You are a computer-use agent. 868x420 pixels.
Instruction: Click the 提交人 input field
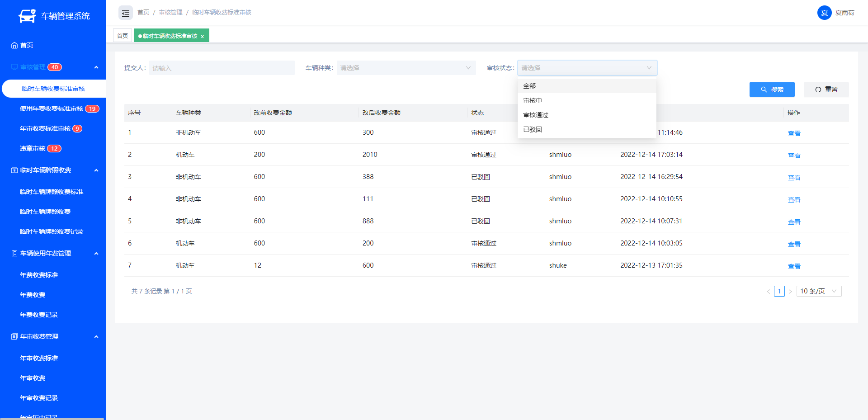tap(222, 68)
